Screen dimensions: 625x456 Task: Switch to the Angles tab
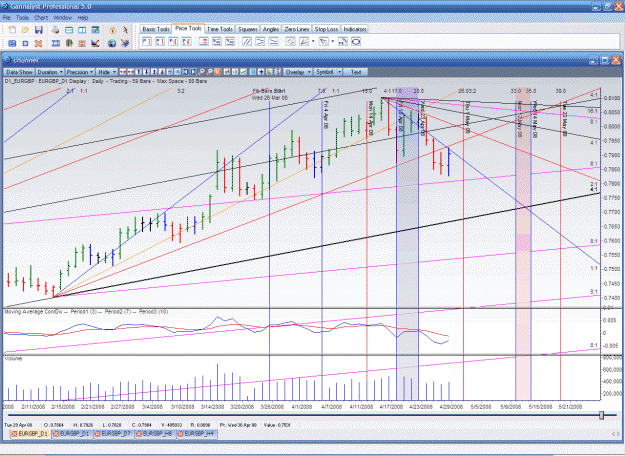point(271,29)
